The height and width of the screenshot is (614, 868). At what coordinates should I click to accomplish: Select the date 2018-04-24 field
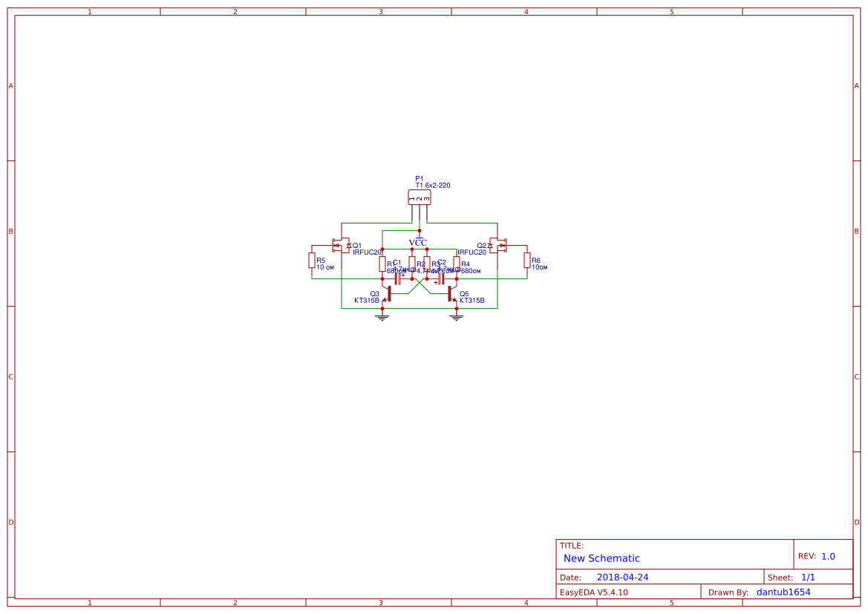coord(622,576)
